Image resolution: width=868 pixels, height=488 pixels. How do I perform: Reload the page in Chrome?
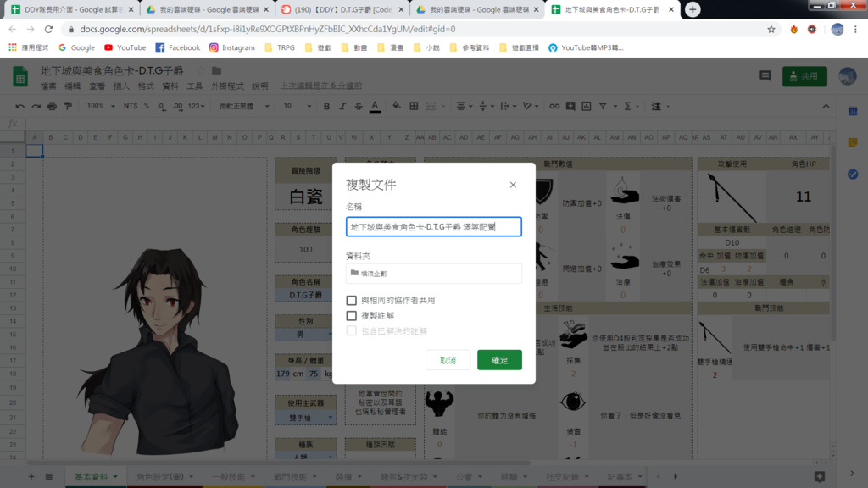click(48, 30)
